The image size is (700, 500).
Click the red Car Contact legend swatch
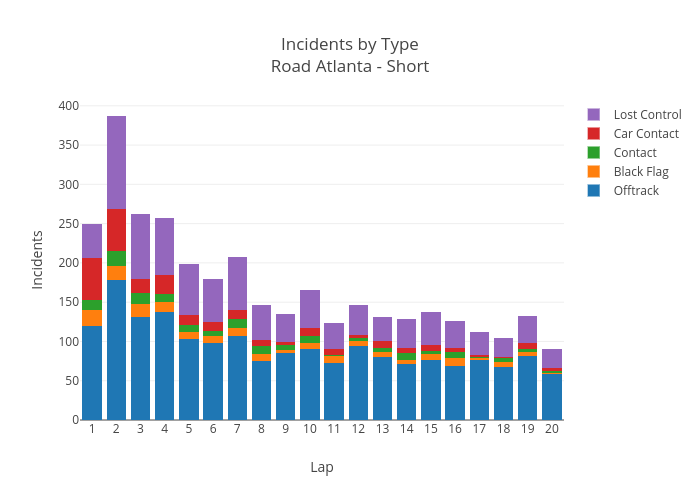[x=593, y=134]
